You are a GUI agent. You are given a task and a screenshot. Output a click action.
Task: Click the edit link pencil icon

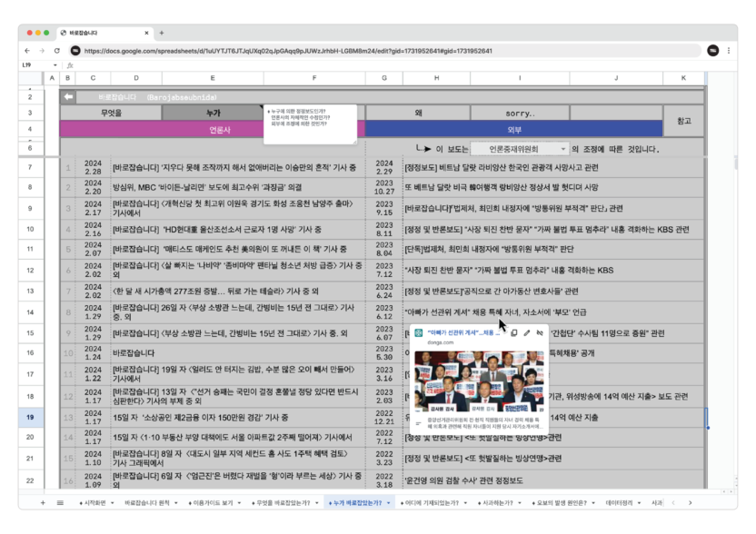pos(527,333)
